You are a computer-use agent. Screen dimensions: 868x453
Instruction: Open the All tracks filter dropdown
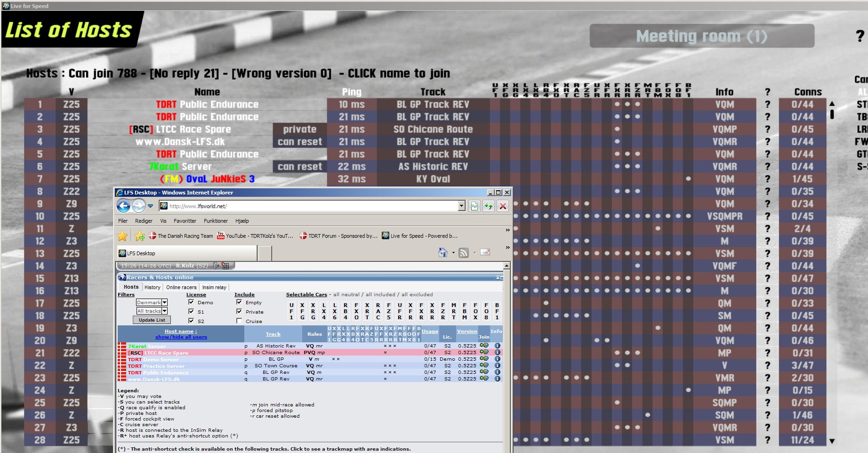click(x=152, y=311)
